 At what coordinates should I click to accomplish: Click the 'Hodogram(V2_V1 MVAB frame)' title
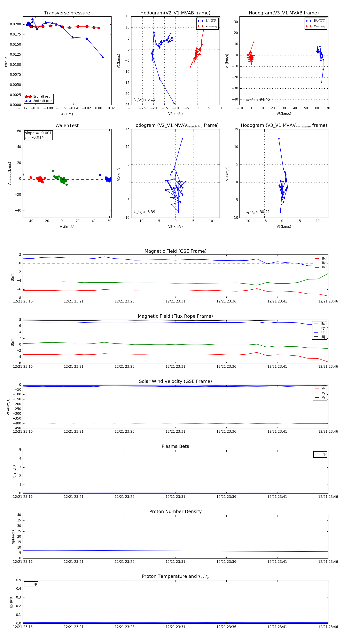click(175, 13)
